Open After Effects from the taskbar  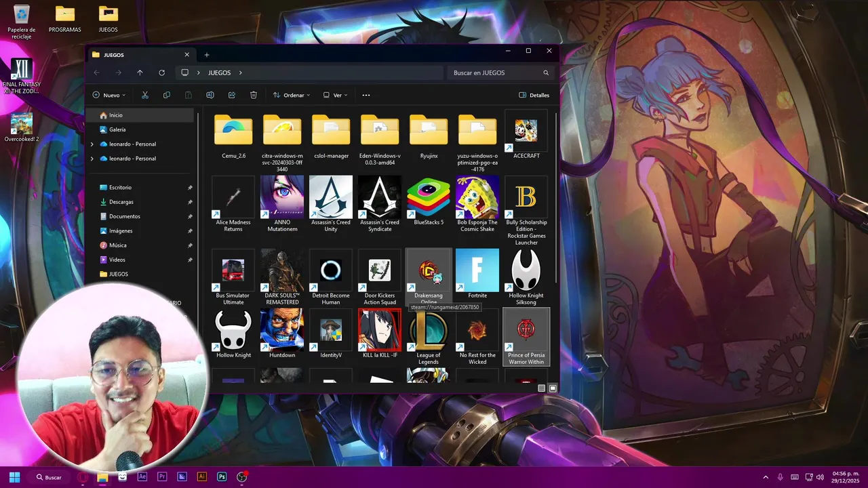[142, 477]
